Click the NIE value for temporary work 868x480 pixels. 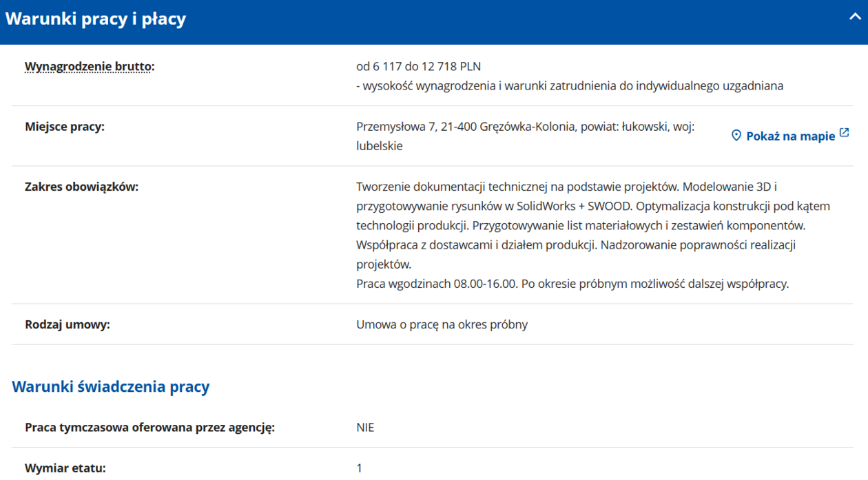(365, 428)
